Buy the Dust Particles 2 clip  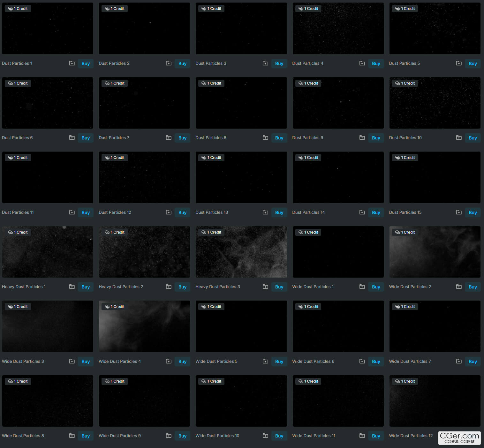pyautogui.click(x=182, y=63)
